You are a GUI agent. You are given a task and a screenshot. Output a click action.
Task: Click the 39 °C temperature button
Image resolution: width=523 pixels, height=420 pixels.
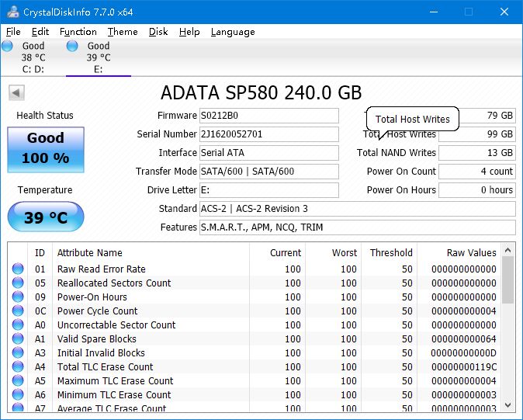[x=46, y=217]
